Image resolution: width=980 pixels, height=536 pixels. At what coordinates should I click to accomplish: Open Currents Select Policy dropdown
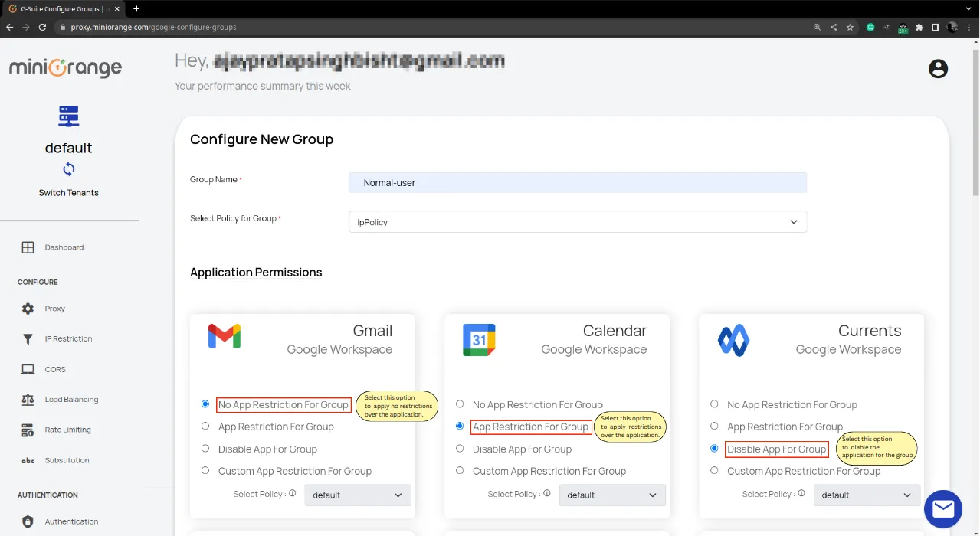(867, 495)
